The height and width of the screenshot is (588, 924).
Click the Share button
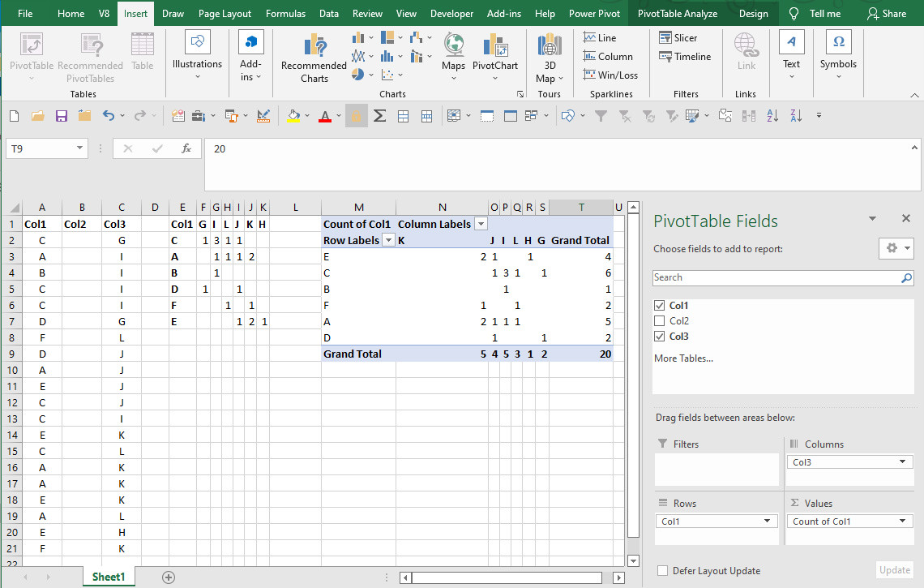(x=887, y=14)
